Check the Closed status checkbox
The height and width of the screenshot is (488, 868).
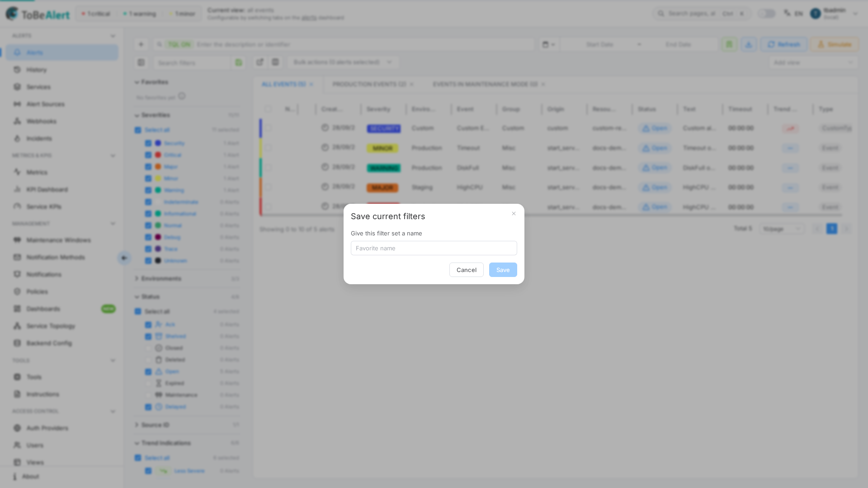tap(148, 348)
